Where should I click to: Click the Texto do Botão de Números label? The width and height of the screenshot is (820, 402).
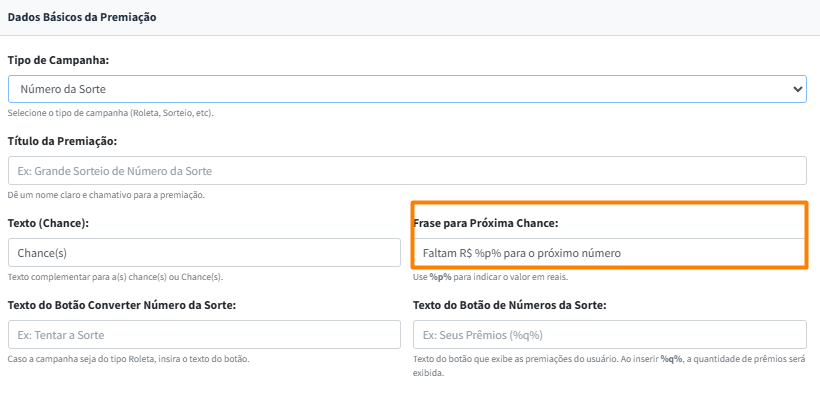click(509, 304)
